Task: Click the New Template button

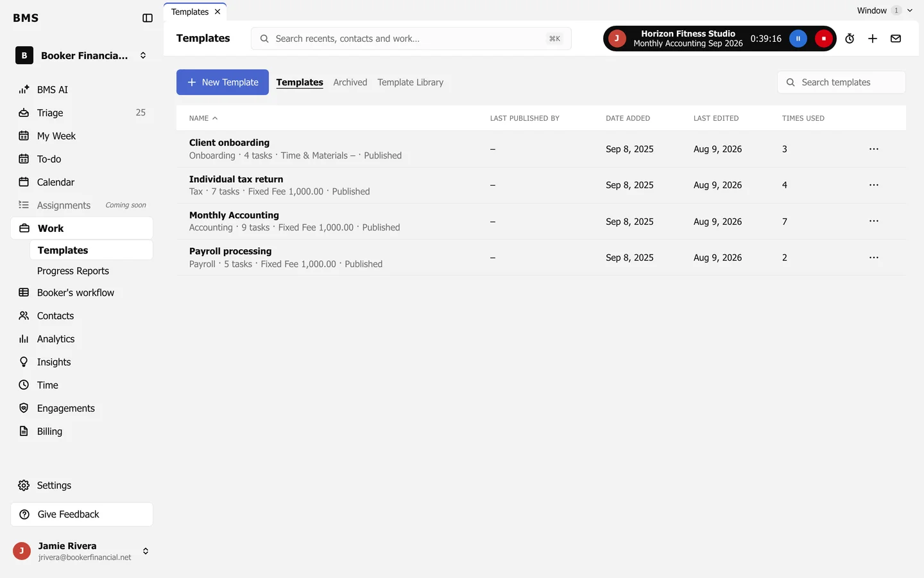Action: (x=223, y=82)
